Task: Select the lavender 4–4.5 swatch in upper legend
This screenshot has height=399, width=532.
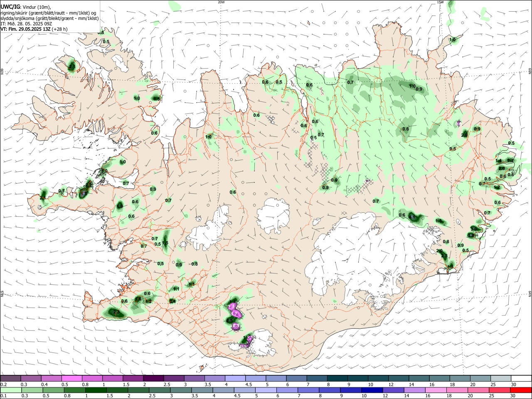Action: 236,379
